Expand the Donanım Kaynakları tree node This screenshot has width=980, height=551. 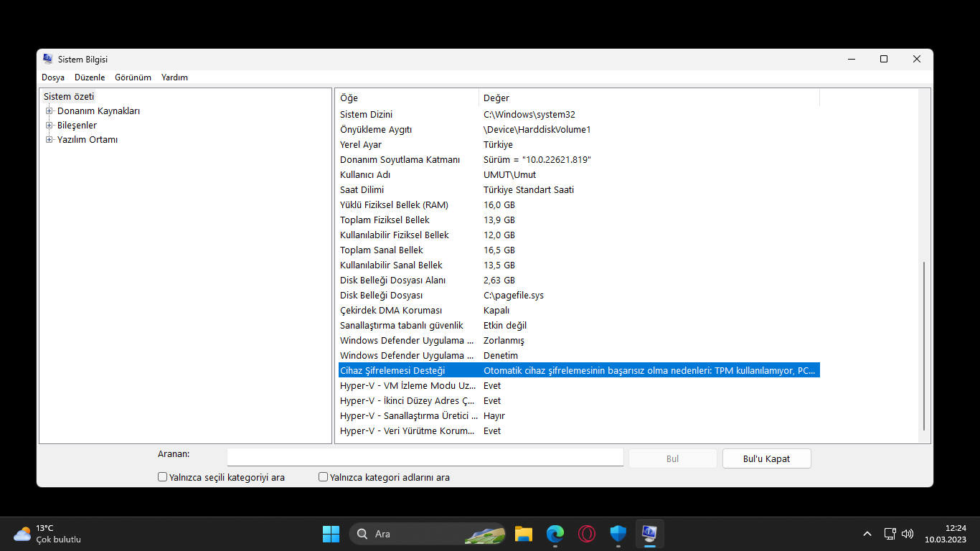point(50,111)
